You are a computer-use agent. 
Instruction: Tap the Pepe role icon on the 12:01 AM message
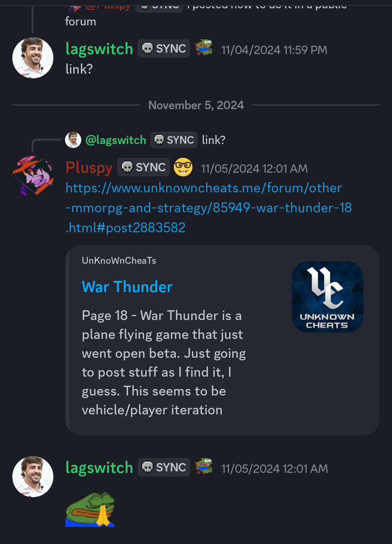click(x=204, y=467)
